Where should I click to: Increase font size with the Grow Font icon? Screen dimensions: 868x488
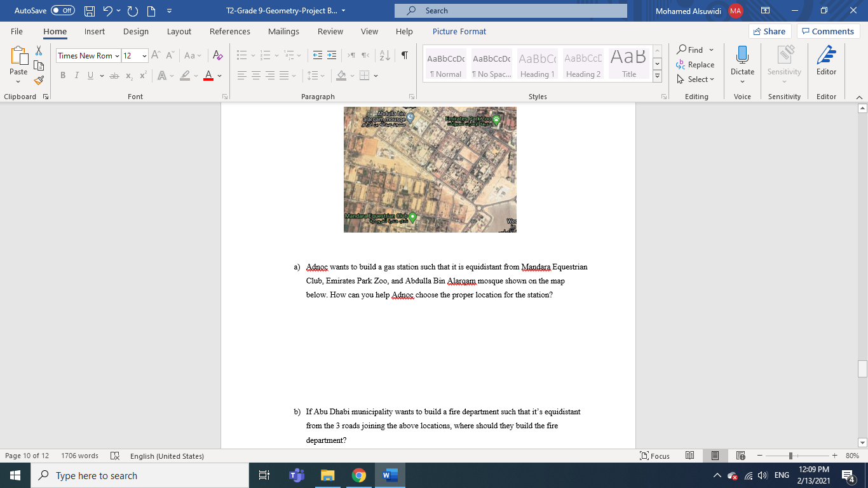tap(156, 56)
